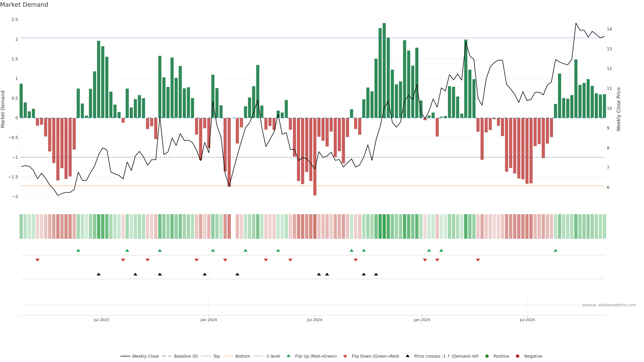Click the first black price cross marker
Viewport: 644px width, 362px height.
click(x=99, y=274)
